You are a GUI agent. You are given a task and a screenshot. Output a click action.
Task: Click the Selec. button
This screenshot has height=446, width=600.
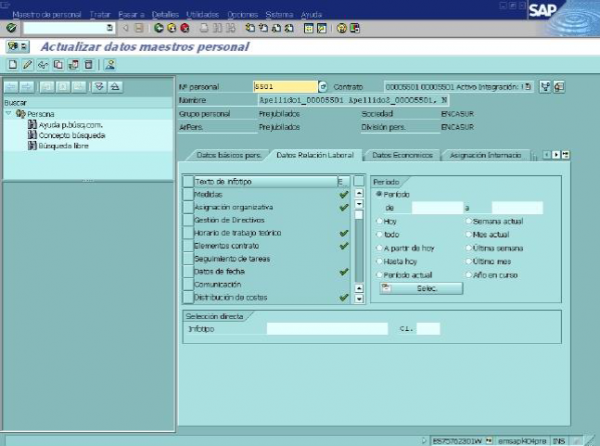pos(421,288)
